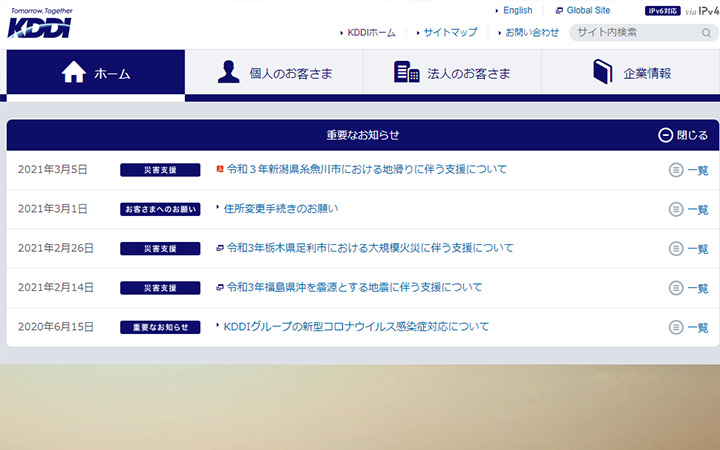Click the person icon for 個人のお客さま
720x450 pixels.
[x=229, y=72]
